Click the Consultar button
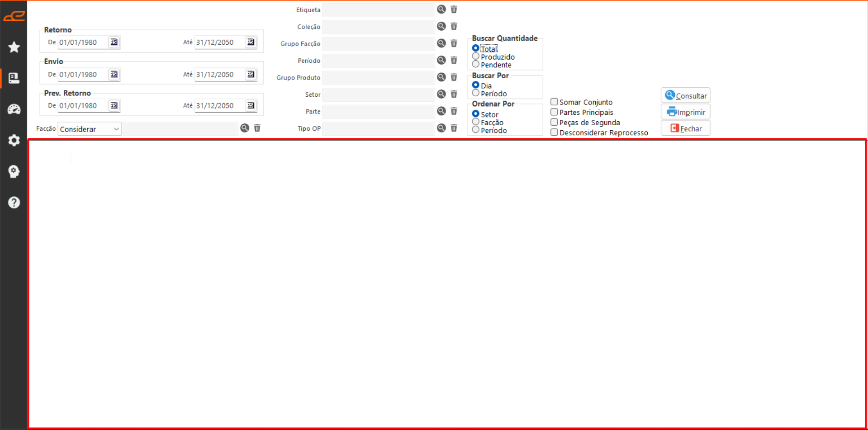 (x=685, y=95)
